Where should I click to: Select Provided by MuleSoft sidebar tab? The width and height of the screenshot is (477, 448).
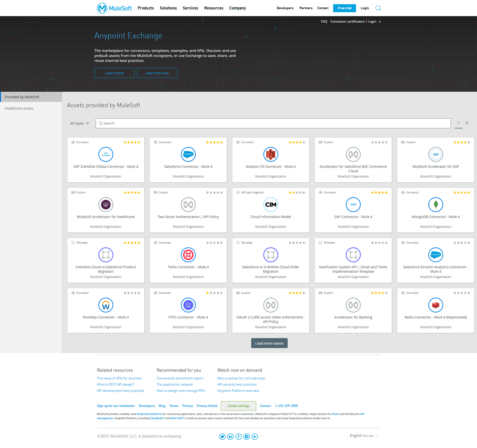pyautogui.click(x=31, y=97)
